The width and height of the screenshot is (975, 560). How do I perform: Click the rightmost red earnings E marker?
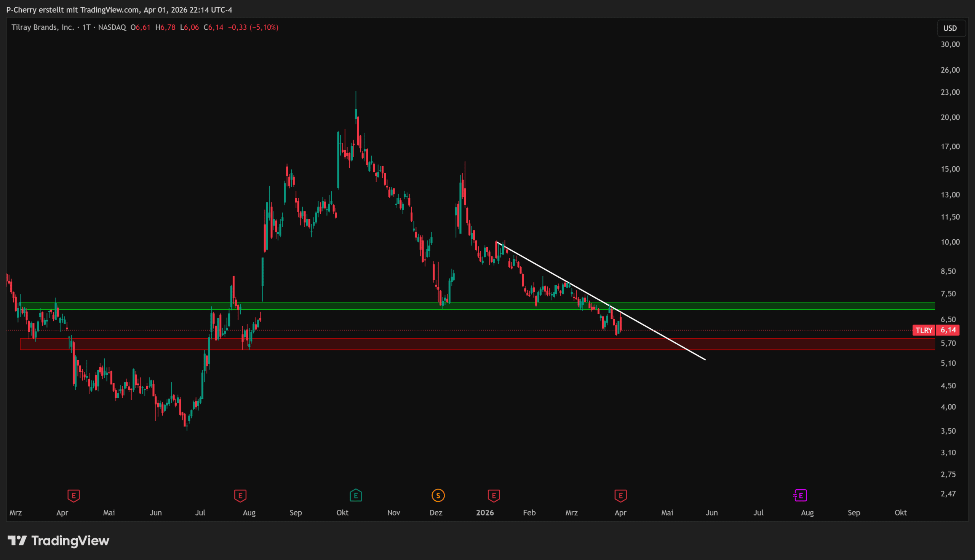620,495
